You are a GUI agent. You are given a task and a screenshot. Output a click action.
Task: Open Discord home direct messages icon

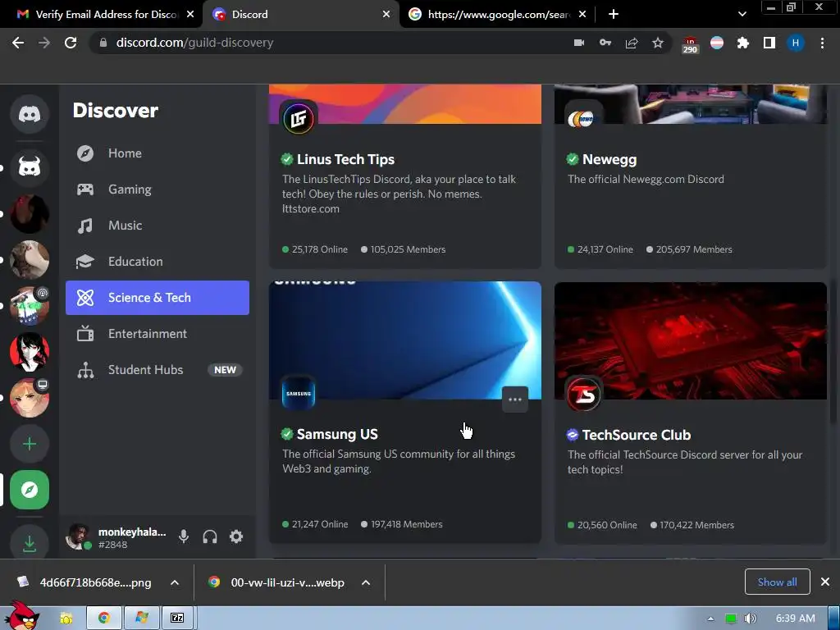point(30,114)
